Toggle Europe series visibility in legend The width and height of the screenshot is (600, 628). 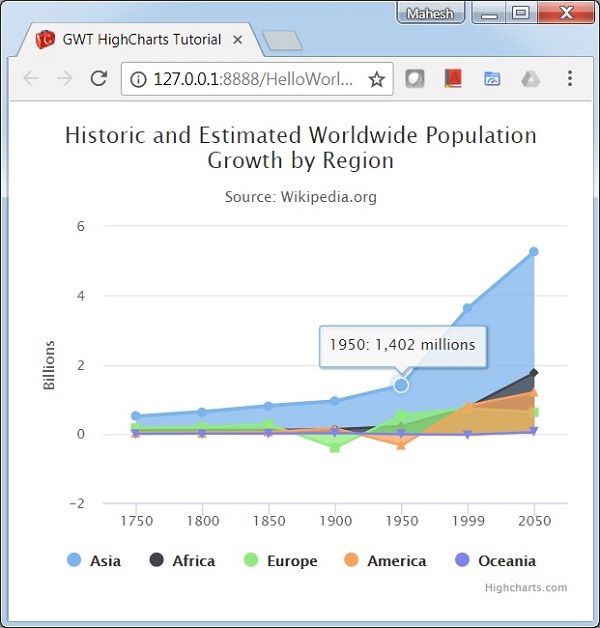(x=279, y=561)
